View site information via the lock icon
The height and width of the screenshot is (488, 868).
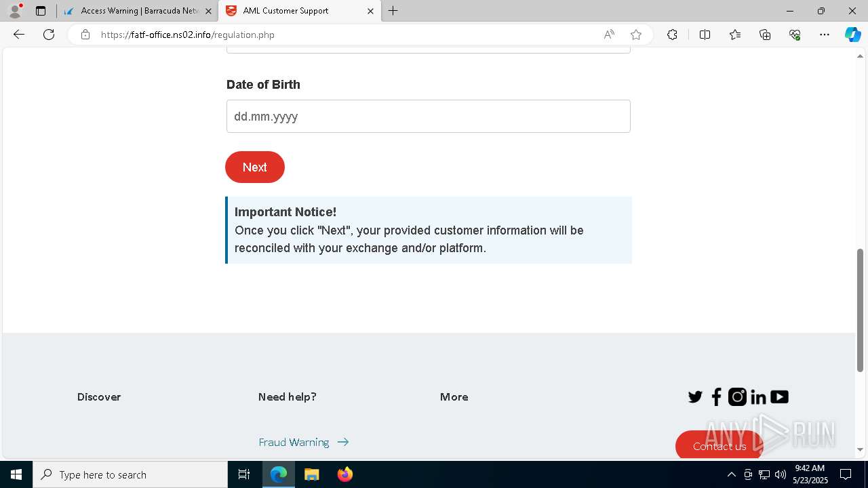(85, 35)
